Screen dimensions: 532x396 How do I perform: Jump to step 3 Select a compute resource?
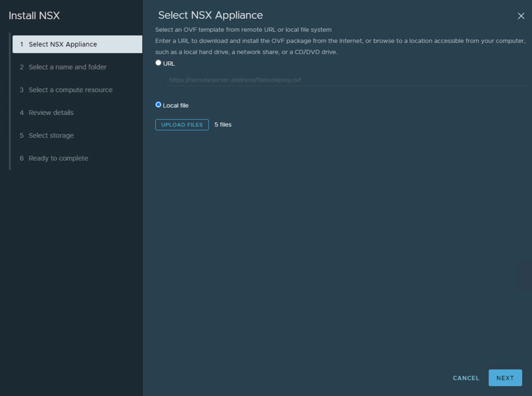pyautogui.click(x=70, y=90)
